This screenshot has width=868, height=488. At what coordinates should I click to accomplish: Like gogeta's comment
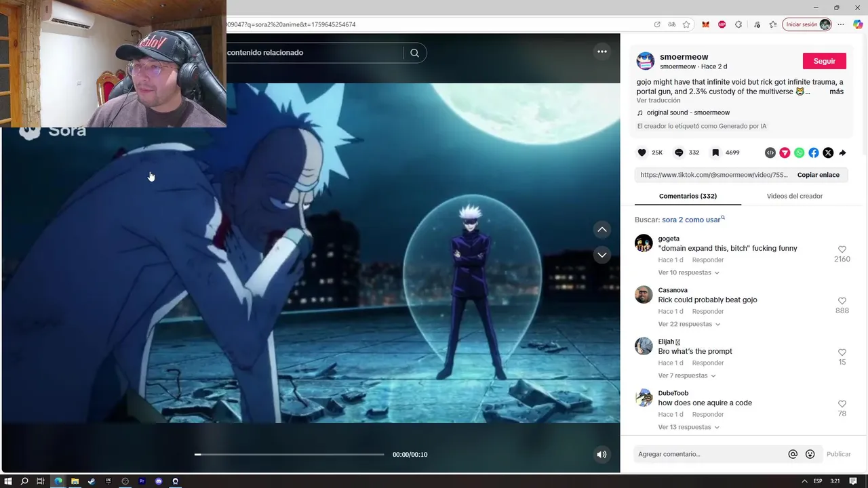point(842,249)
